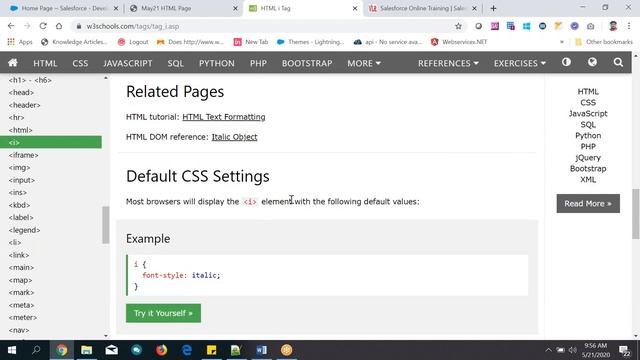Click the Read More button
The height and width of the screenshot is (360, 640).
(588, 204)
